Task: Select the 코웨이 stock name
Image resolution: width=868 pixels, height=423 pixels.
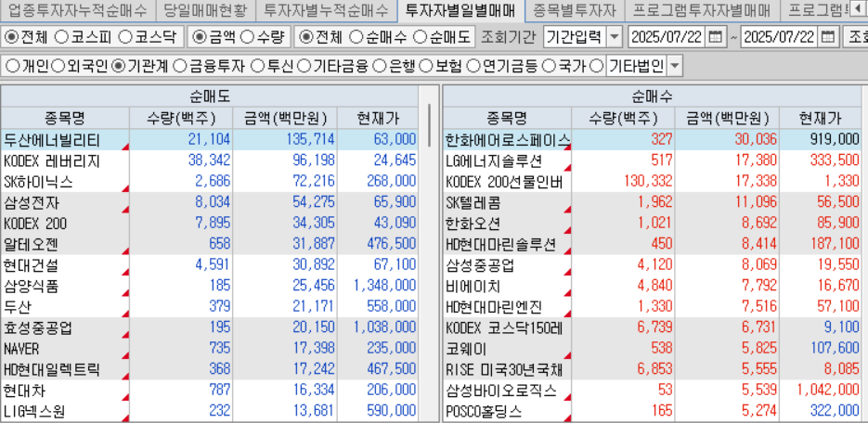Action: click(x=466, y=350)
